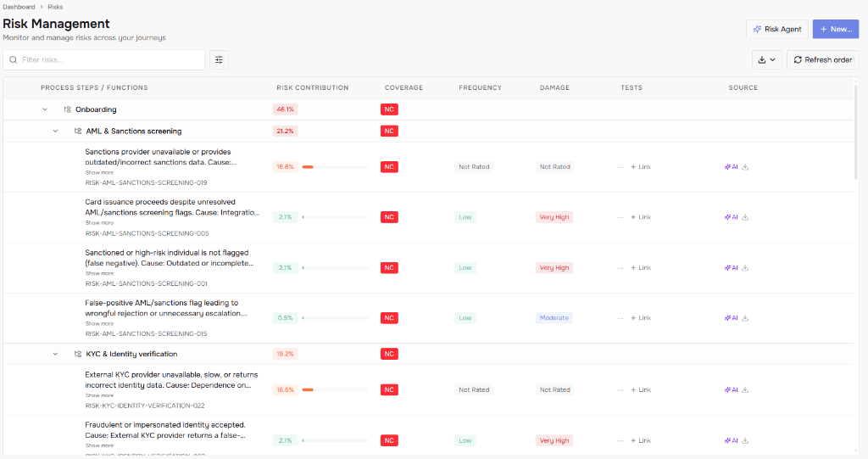The image size is (868, 459).
Task: Download source for SCREENING-005 risk
Action: coord(745,217)
